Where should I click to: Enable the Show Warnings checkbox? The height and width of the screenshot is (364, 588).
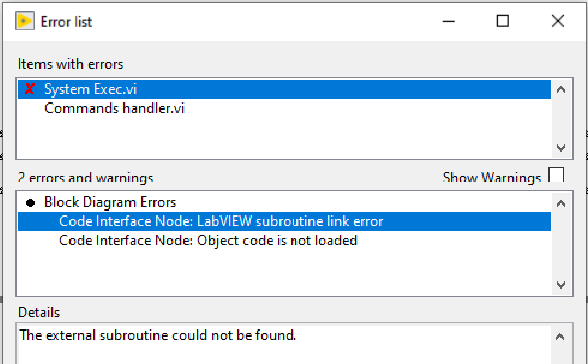[x=556, y=175]
